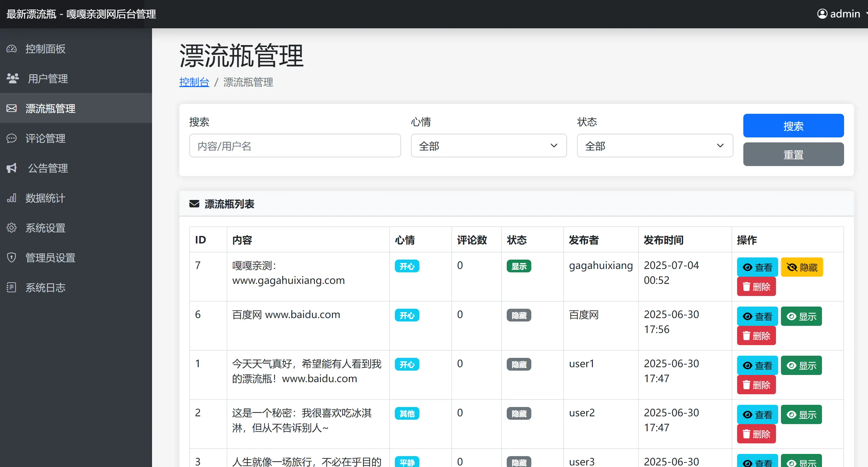Image resolution: width=868 pixels, height=467 pixels.
Task: Navigate back via the 控制台 breadcrumb link
Action: coord(194,82)
